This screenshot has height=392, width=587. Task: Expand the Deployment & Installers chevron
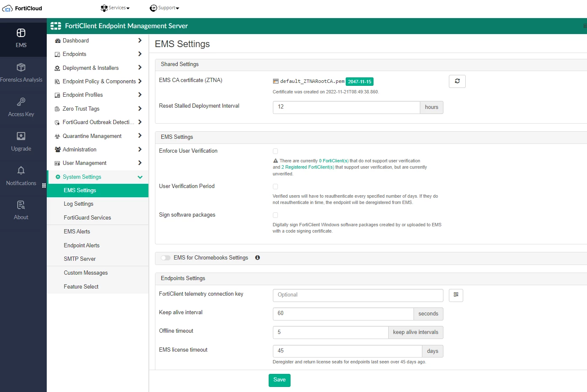[140, 67]
